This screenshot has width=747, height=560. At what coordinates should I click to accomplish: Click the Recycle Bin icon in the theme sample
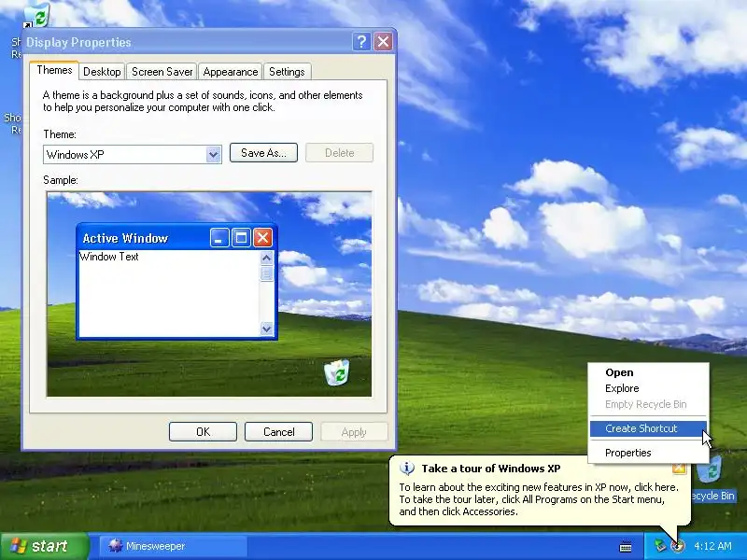[x=336, y=372]
